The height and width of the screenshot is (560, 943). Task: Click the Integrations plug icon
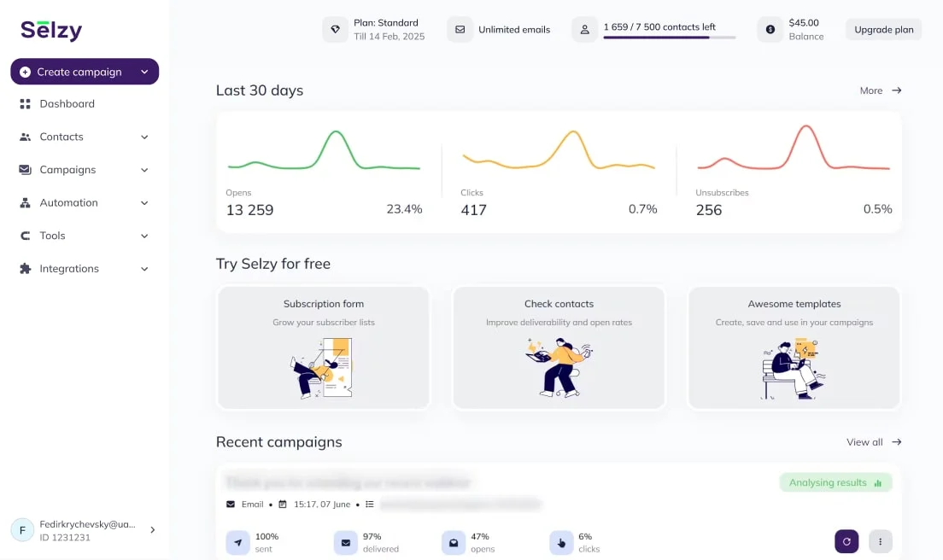click(25, 268)
